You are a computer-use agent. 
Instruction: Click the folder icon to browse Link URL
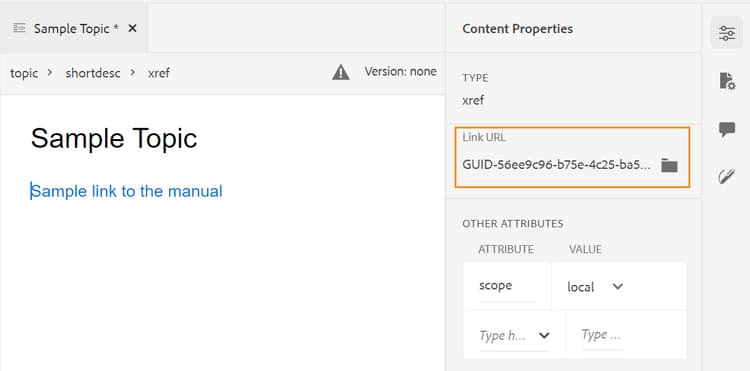669,165
